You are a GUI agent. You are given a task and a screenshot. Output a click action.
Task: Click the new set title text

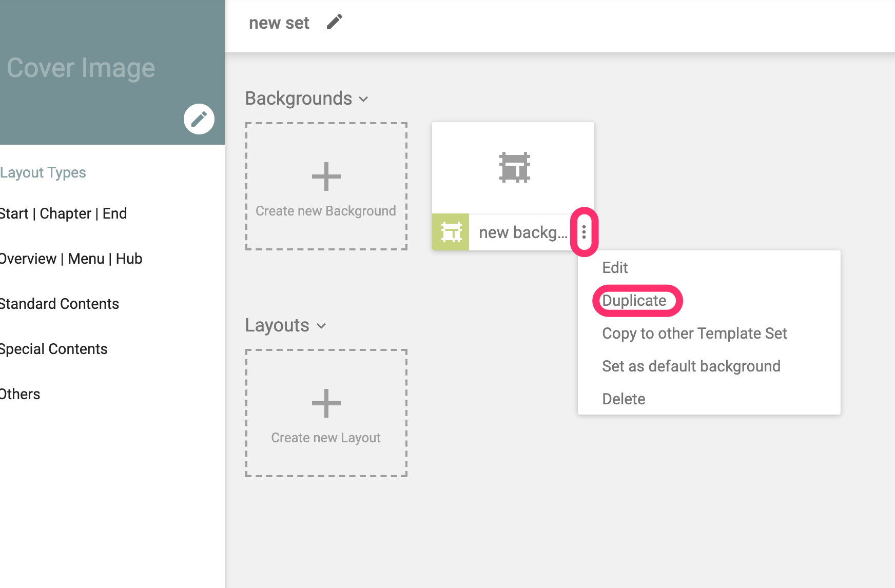[279, 23]
